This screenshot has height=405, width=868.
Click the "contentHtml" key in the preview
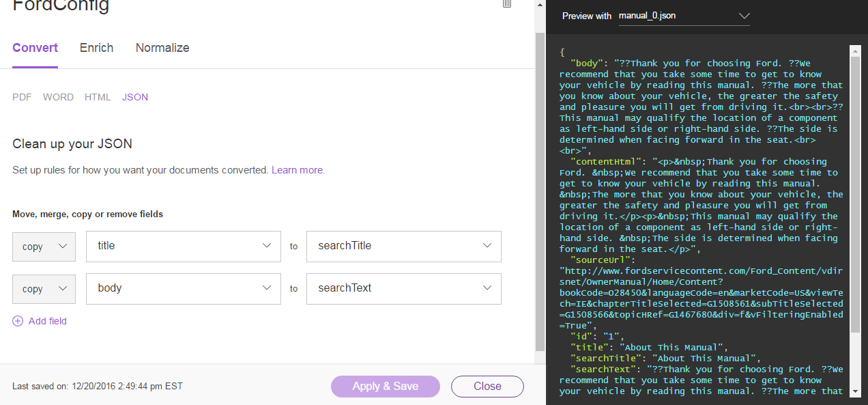click(606, 162)
